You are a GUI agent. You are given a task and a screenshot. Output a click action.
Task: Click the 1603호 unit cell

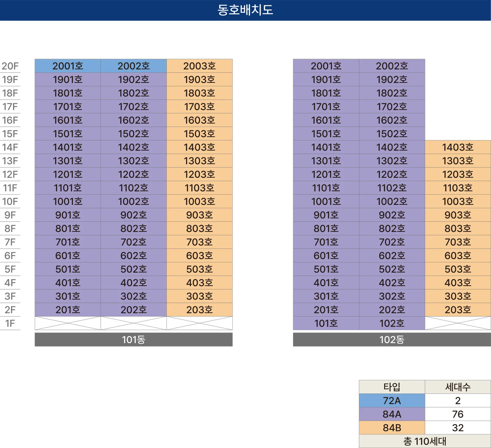199,120
